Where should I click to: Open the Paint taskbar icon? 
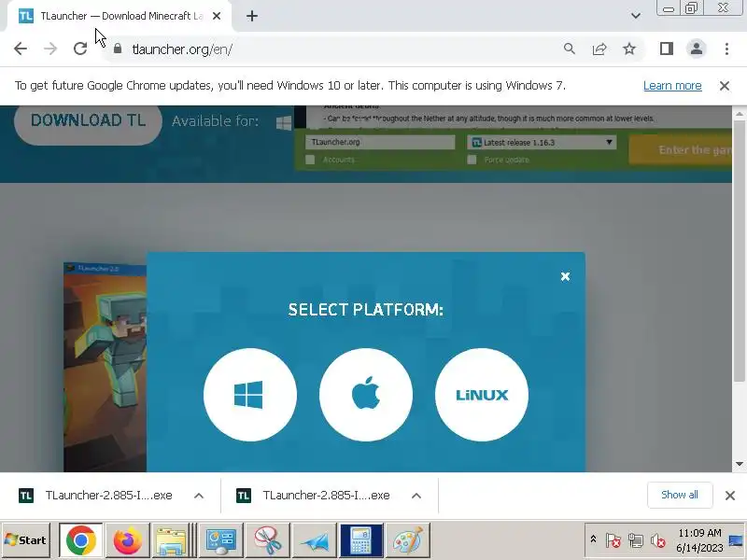coord(407,540)
